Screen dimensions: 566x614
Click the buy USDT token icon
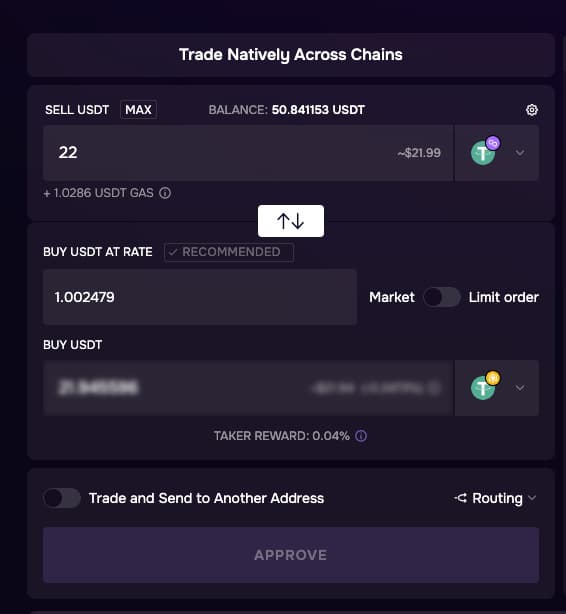click(485, 386)
